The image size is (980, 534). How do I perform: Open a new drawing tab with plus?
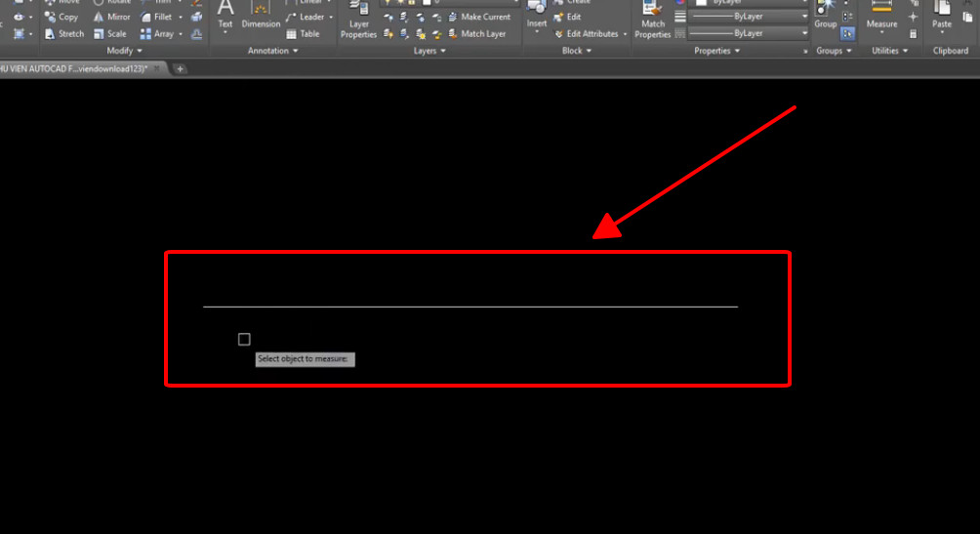tap(181, 68)
